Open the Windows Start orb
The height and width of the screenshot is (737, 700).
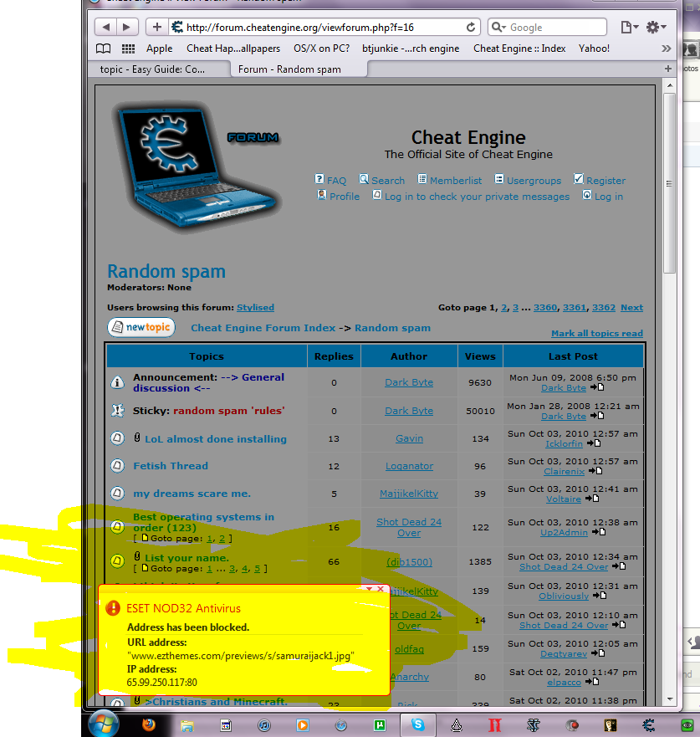tap(104, 724)
